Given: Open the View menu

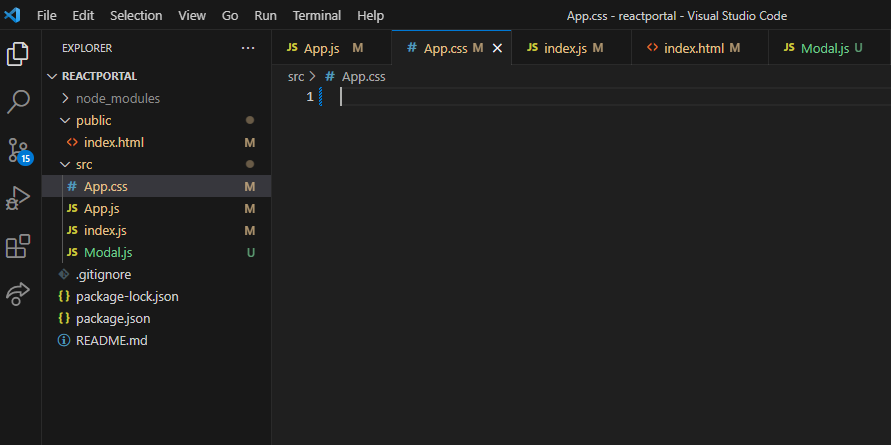Looking at the screenshot, I should [x=192, y=15].
